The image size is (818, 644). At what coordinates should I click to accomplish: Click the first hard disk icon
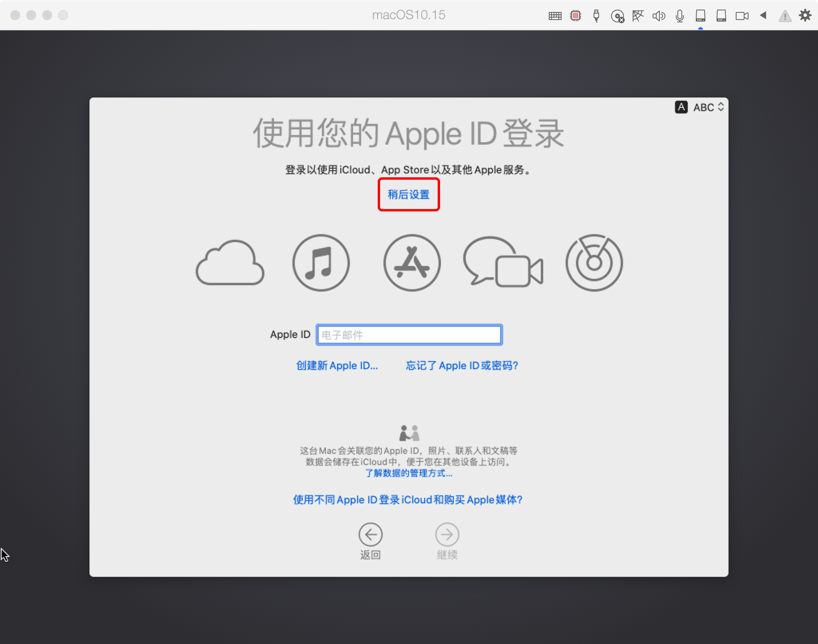[701, 16]
